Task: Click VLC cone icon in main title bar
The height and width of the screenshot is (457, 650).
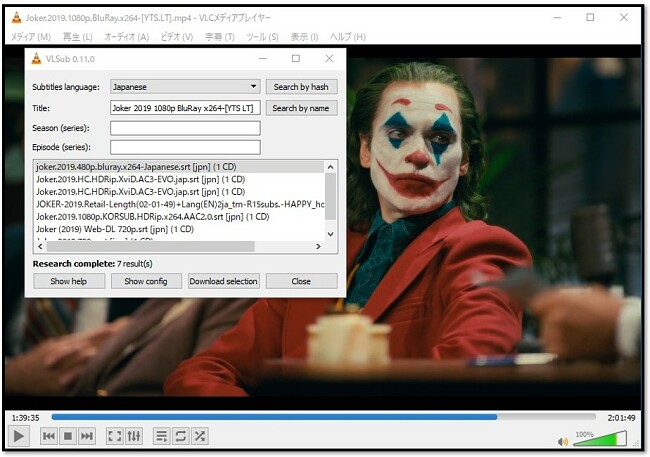Action: click(x=16, y=17)
